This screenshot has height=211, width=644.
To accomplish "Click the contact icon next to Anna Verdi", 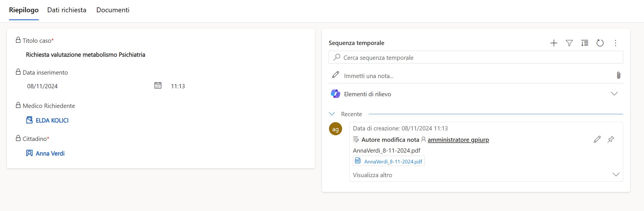I will pos(29,153).
